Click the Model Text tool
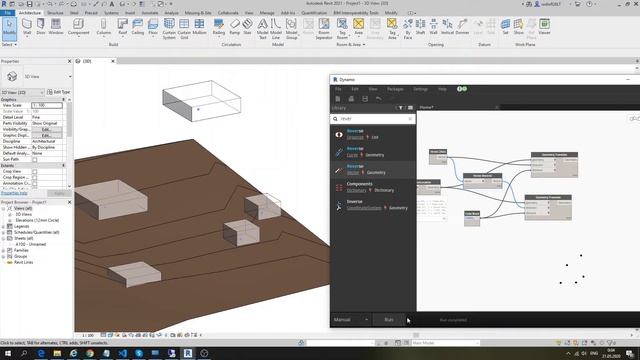The image size is (640, 360). pyautogui.click(x=263, y=29)
